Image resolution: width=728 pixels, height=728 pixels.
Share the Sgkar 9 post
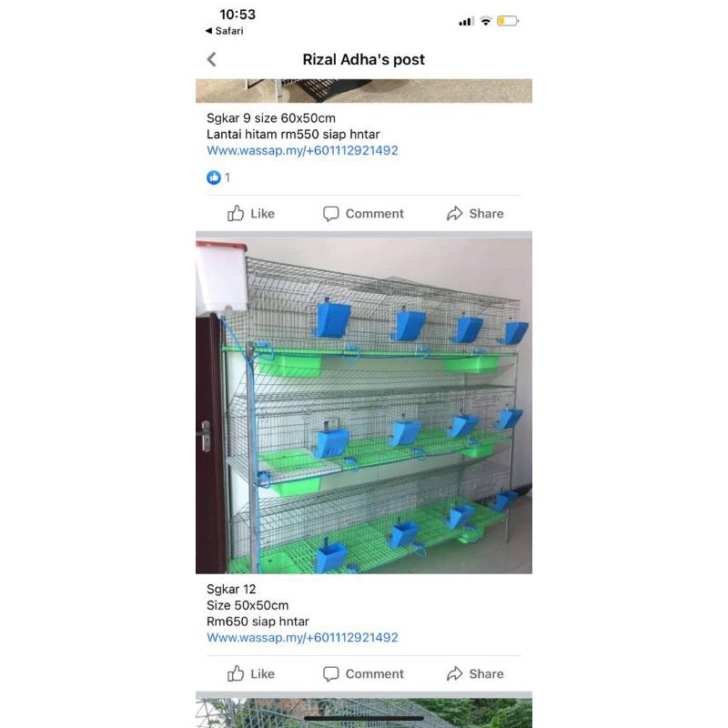tap(475, 214)
